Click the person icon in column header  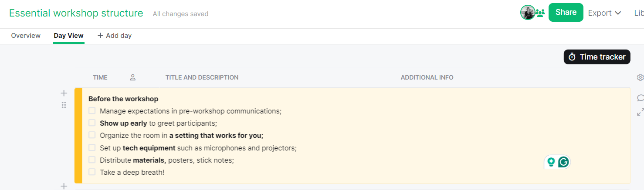click(x=133, y=77)
